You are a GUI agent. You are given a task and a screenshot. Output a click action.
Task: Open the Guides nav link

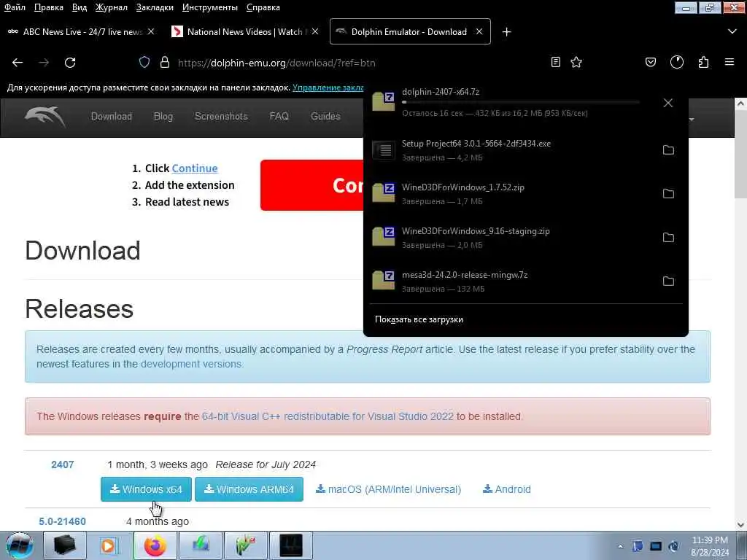point(325,116)
